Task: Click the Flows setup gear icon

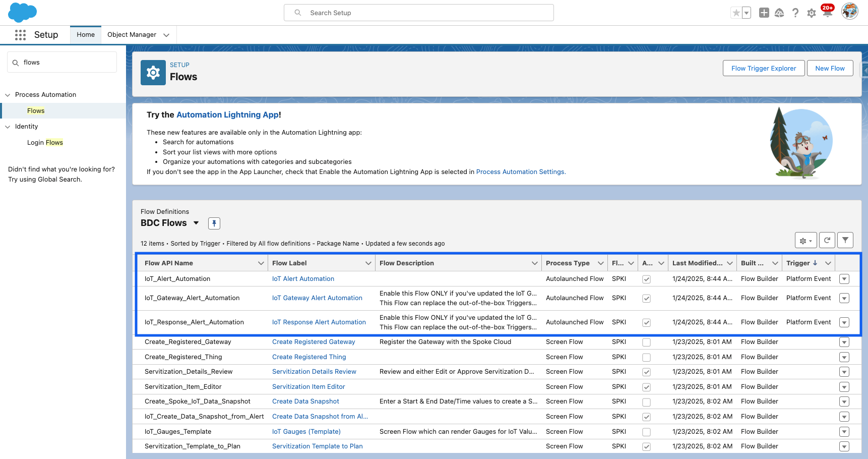Action: [x=153, y=73]
